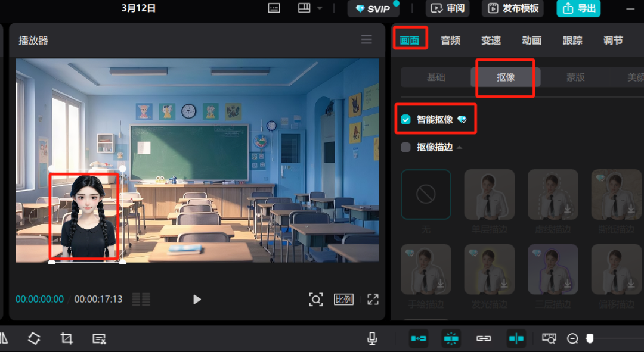Toggle the 抠像描边 stroke checkbox
Viewport: 644px width, 352px height.
(405, 147)
